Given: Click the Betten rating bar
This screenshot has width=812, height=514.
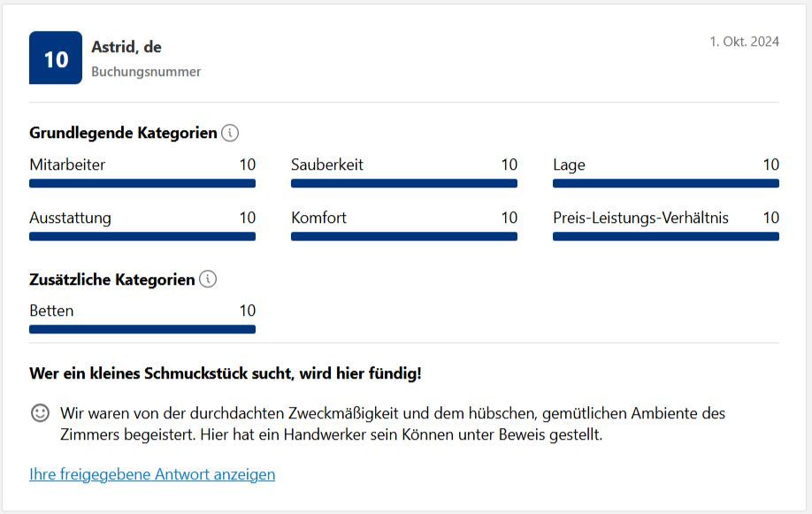Looking at the screenshot, I should 142,329.
